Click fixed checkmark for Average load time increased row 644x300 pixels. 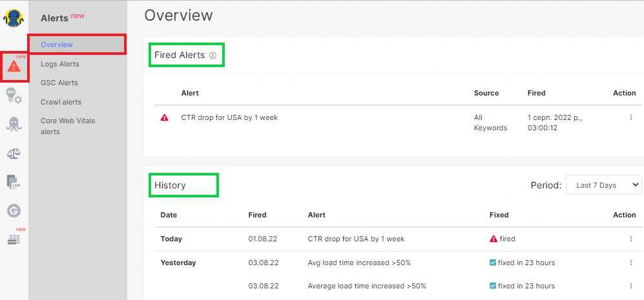(x=493, y=286)
